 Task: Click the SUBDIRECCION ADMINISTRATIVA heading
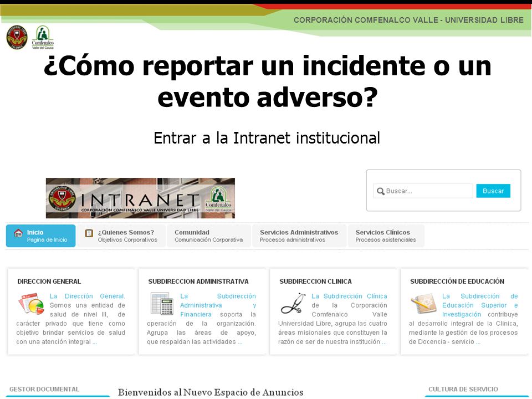coord(198,282)
